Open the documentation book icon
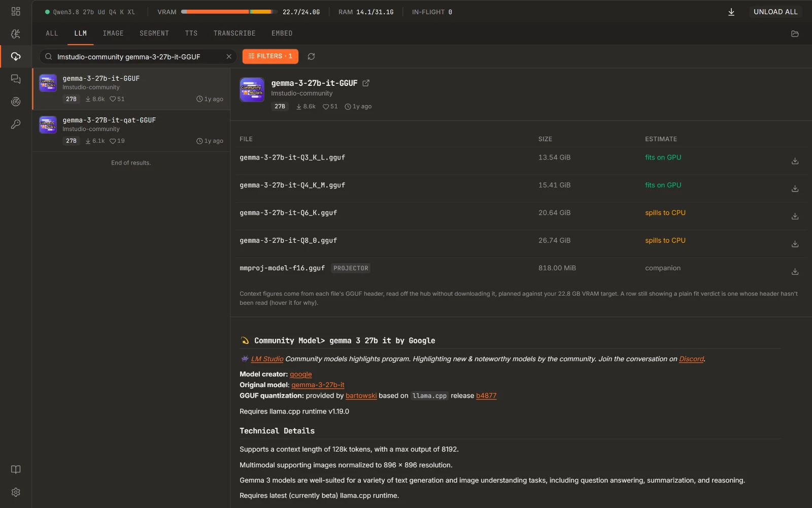The image size is (812, 508). pyautogui.click(x=16, y=469)
